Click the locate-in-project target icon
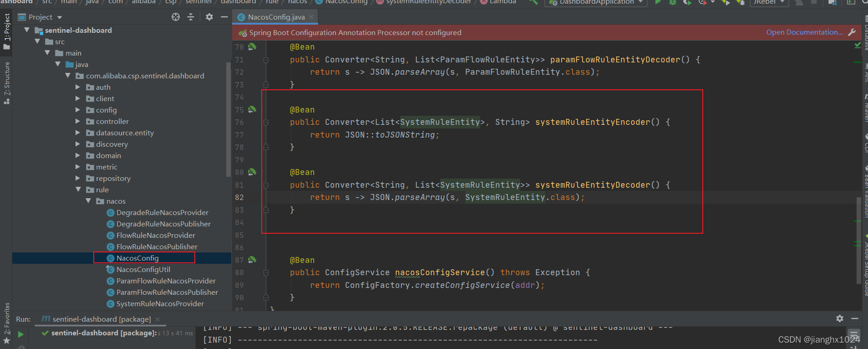The width and height of the screenshot is (868, 349). 176,17
